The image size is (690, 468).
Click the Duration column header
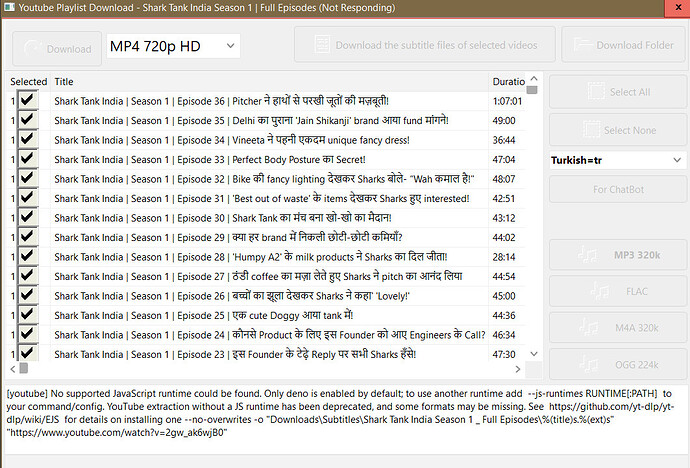[x=508, y=81]
